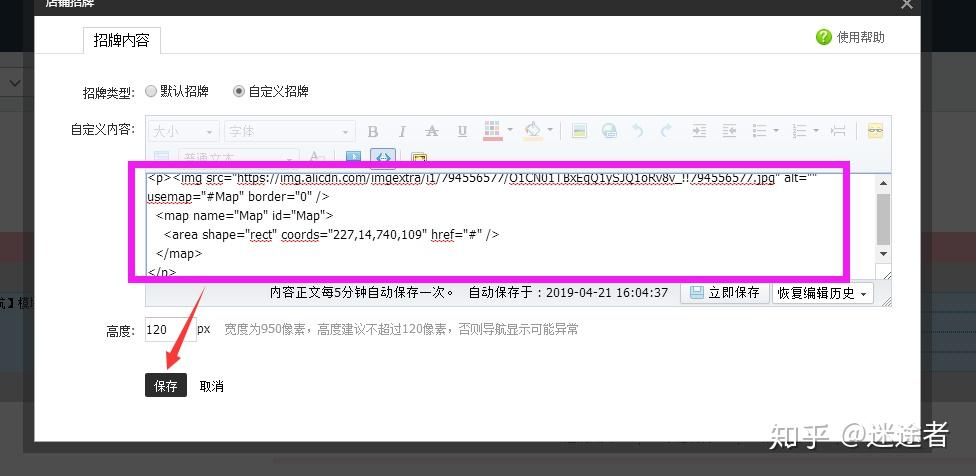Click the 保存 button
Screen dimensions: 976x476
(x=166, y=386)
